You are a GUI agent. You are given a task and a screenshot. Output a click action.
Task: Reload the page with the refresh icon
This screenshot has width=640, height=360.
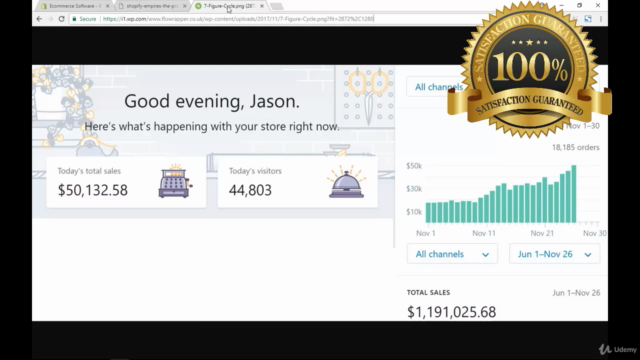tap(62, 19)
